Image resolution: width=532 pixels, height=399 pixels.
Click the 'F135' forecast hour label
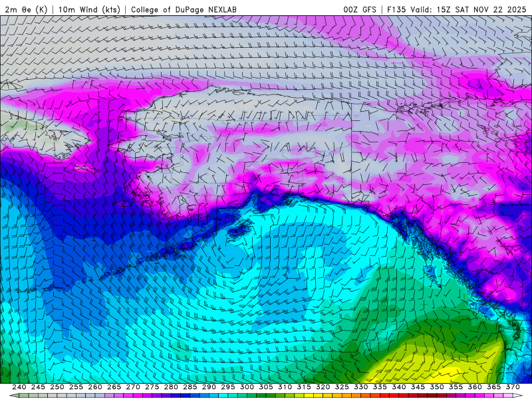coord(396,9)
